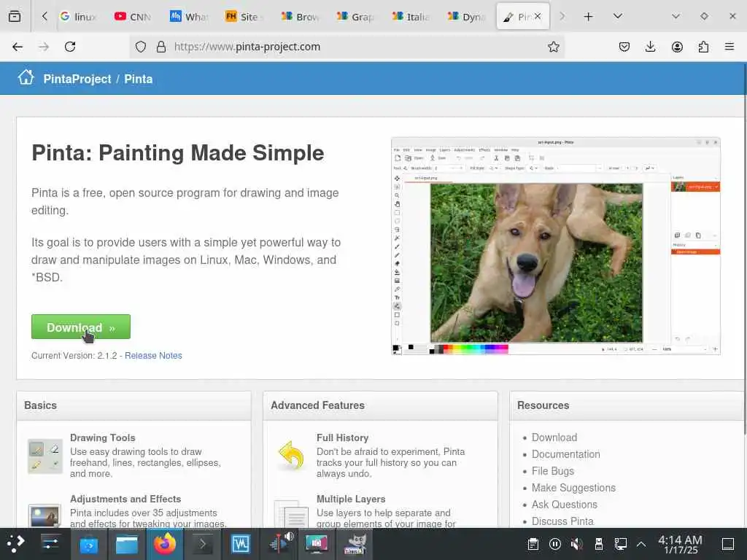
Task: Open the Discover store taskbar icon
Action: tap(88, 544)
